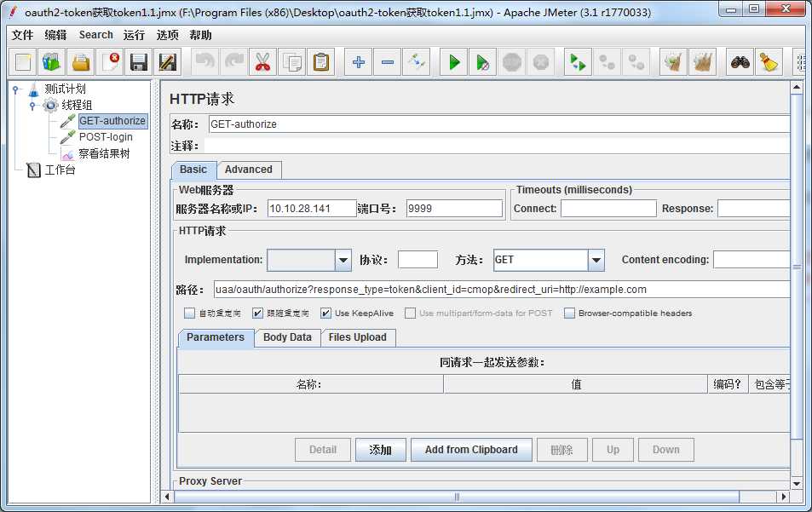
Task: Start no pauses play icon
Action: pyautogui.click(x=482, y=62)
